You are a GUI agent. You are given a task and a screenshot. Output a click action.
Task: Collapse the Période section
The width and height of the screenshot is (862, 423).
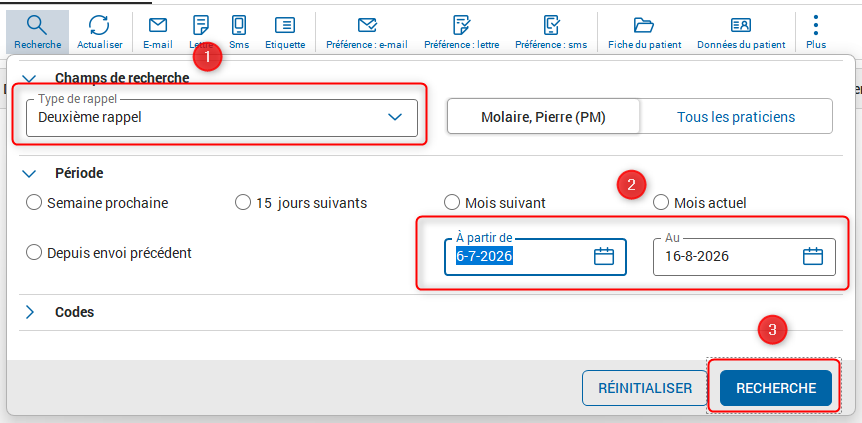click(29, 173)
